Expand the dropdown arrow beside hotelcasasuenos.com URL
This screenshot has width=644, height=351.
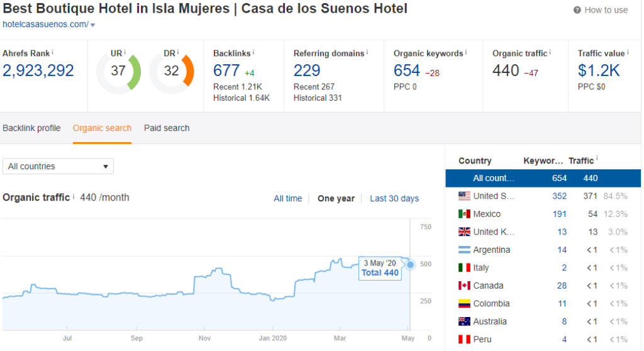92,25
